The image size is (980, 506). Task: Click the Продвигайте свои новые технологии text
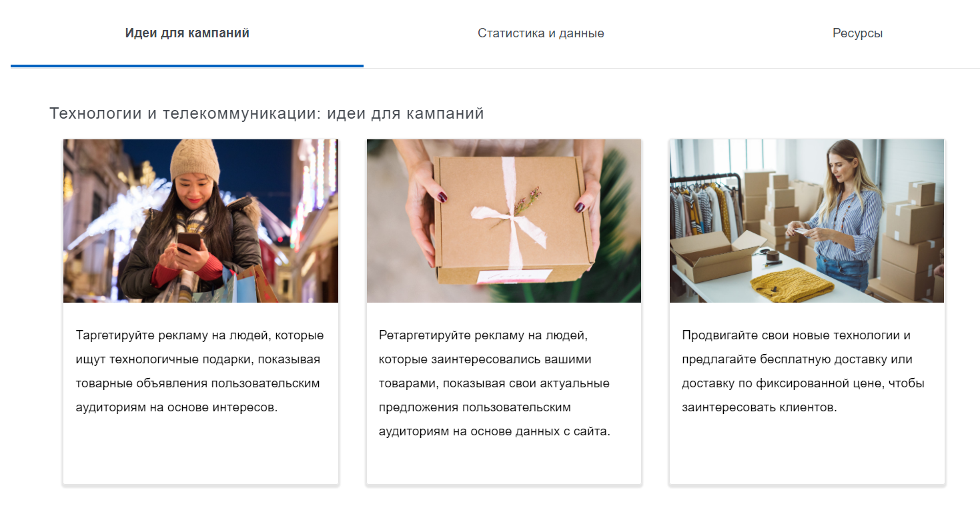click(x=803, y=371)
